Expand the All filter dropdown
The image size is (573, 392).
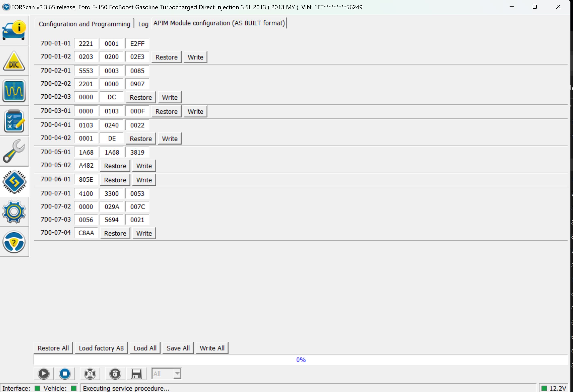click(177, 374)
